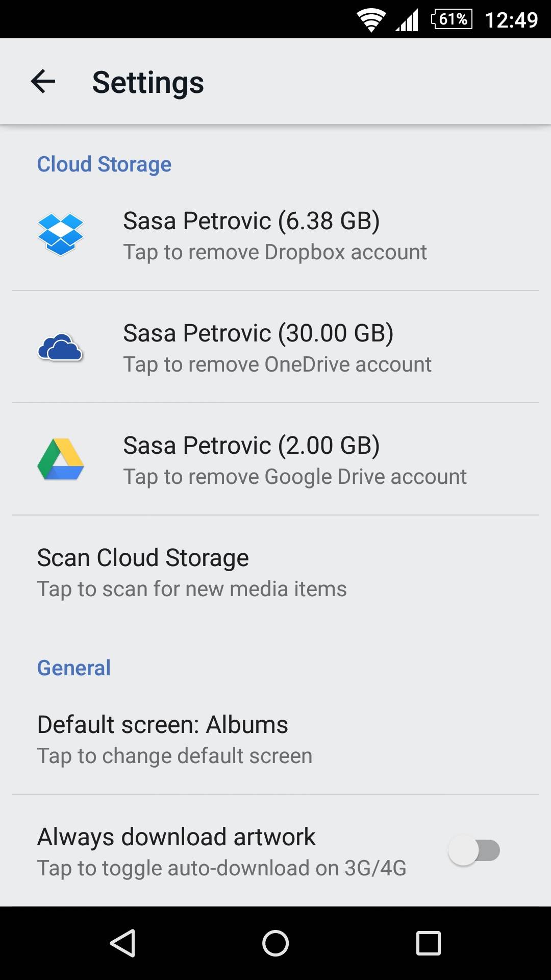Click the OneDrive cloud icon
The image size is (551, 980).
pos(60,348)
